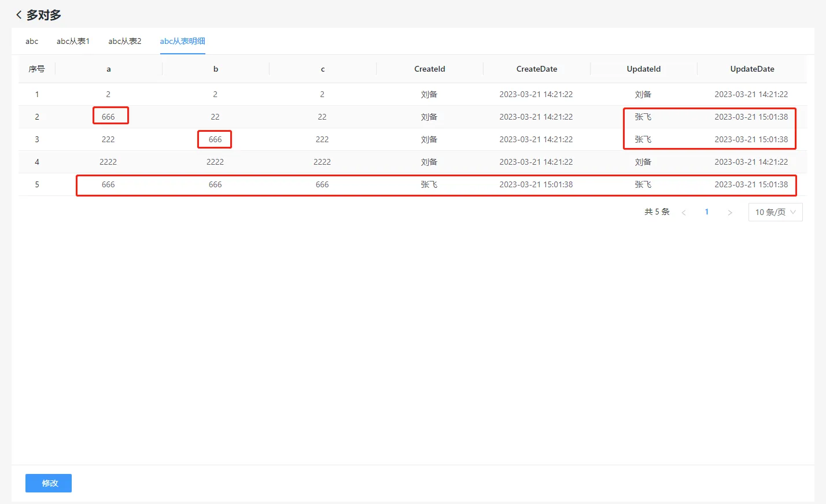Click the CreateId column header
This screenshot has height=504, width=826.
click(x=429, y=69)
